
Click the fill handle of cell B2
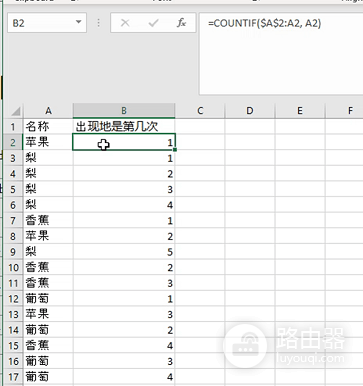coord(175,150)
